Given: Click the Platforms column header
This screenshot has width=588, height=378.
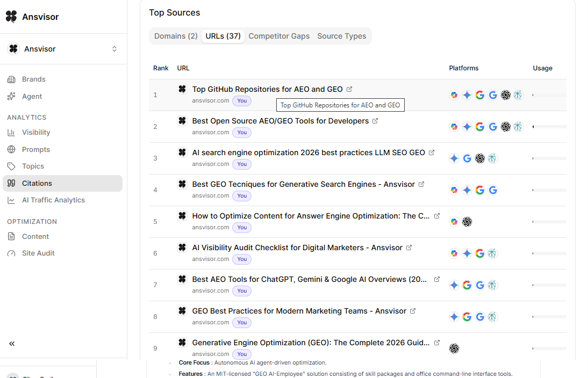Looking at the screenshot, I should pos(463,68).
